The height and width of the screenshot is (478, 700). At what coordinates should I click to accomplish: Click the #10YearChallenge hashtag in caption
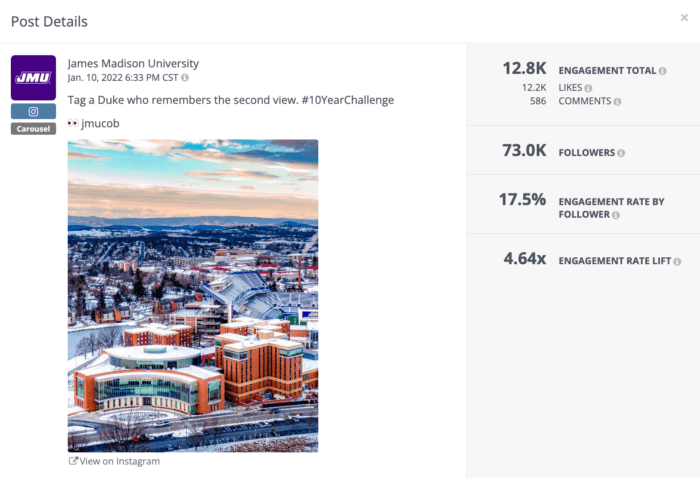[348, 100]
